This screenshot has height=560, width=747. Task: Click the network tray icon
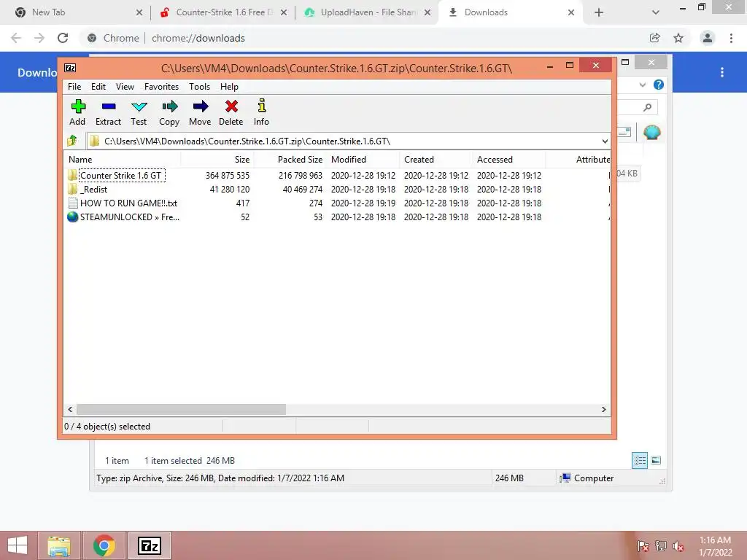[661, 546]
